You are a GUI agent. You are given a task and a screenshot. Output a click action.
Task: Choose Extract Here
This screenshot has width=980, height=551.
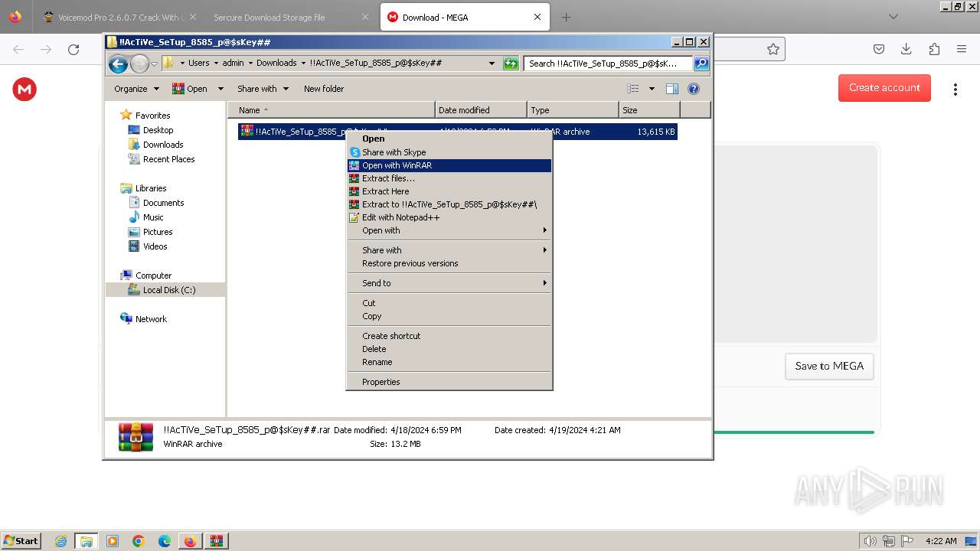pos(449,191)
